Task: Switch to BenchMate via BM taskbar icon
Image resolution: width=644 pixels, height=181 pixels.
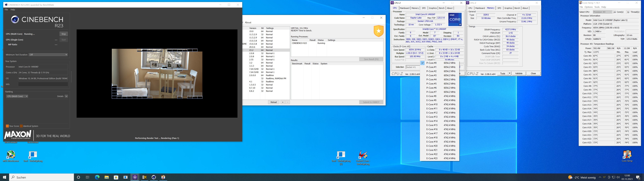Action: (x=144, y=177)
